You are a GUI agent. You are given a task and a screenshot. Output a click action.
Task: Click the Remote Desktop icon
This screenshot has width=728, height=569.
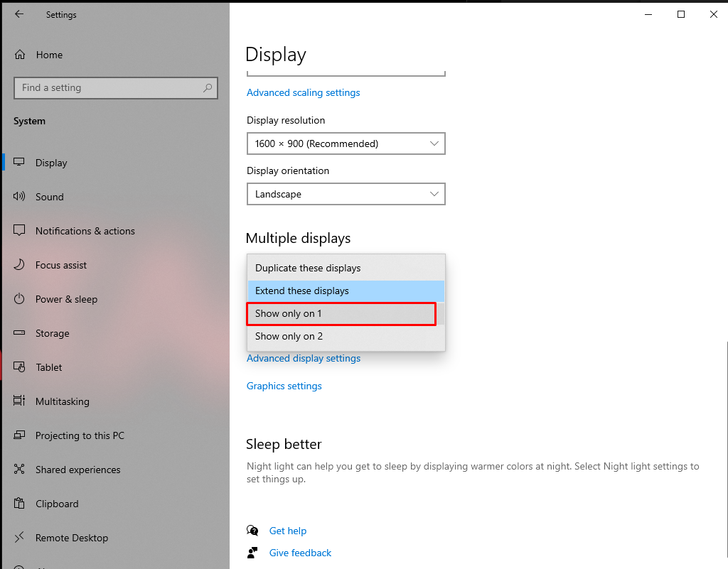coord(19,538)
